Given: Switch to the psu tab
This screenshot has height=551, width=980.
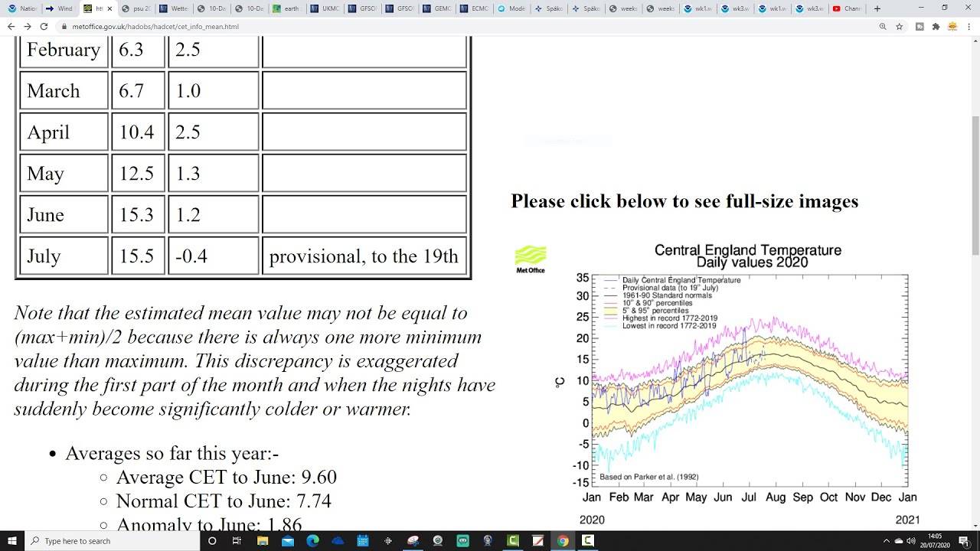Looking at the screenshot, I should point(138,8).
